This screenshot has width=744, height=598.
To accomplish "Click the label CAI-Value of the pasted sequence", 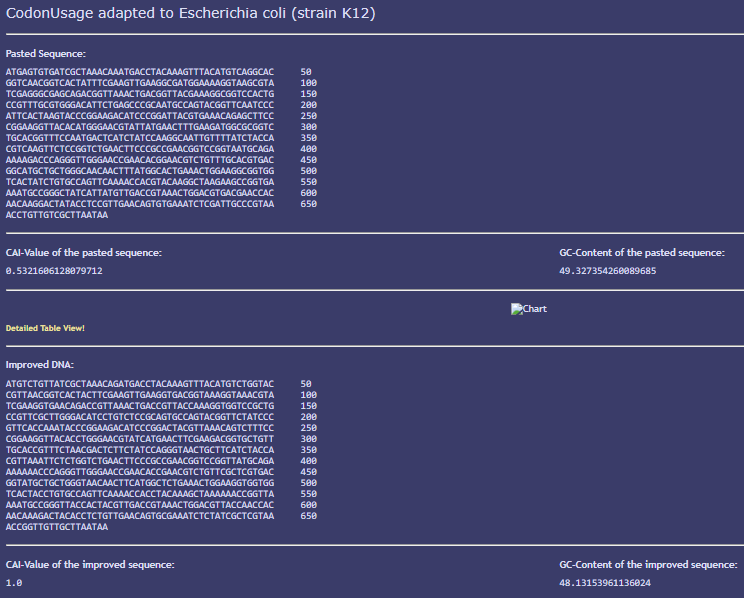I will click(x=84, y=252).
